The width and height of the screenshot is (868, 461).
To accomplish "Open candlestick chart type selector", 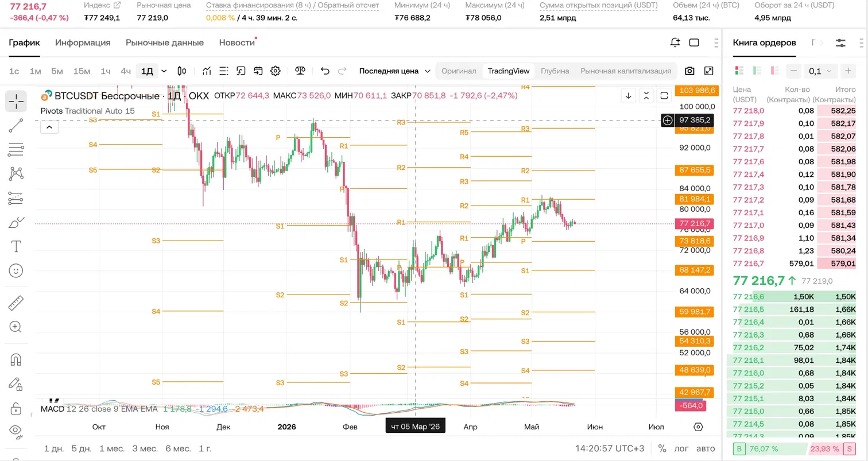I will point(182,71).
